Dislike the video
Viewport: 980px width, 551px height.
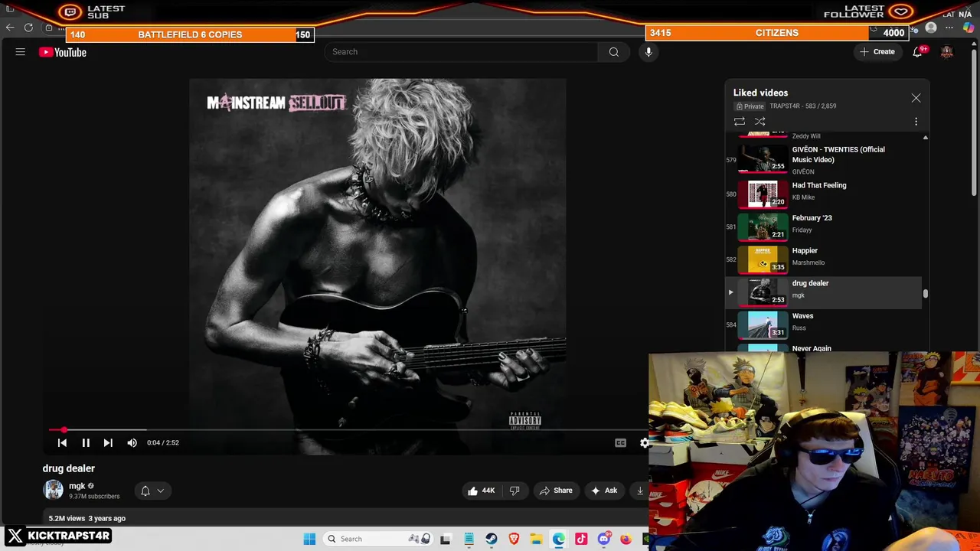[514, 491]
